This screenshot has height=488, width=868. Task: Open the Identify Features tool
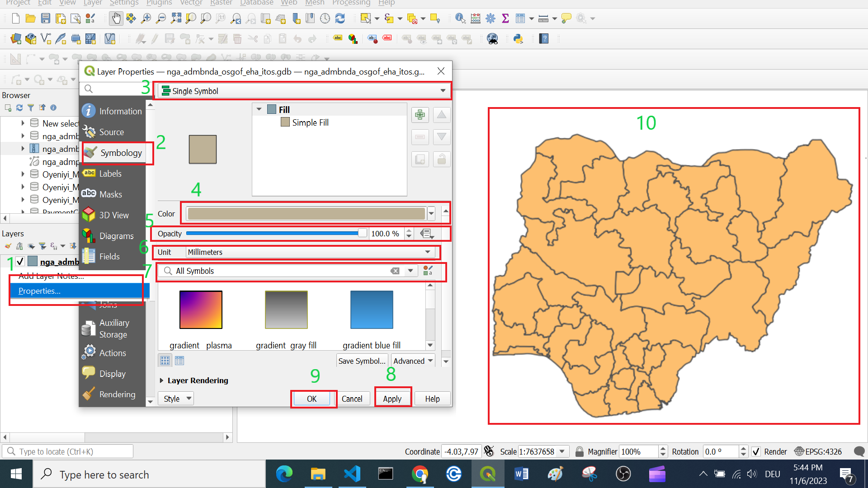pos(460,19)
